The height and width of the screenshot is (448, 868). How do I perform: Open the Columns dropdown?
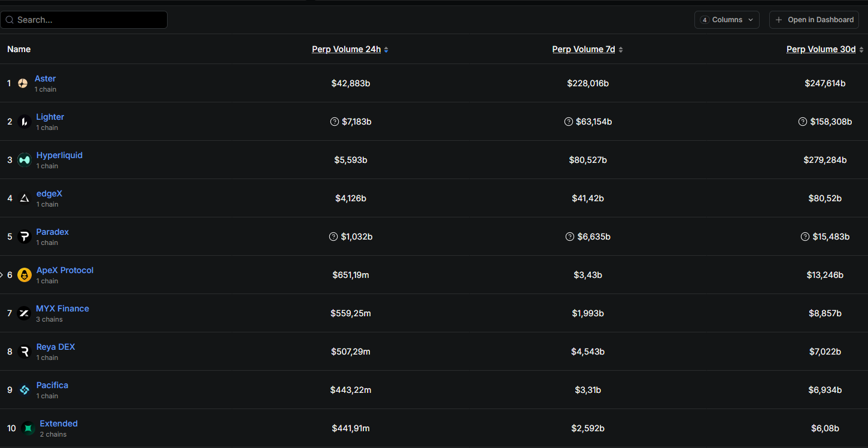pos(727,20)
